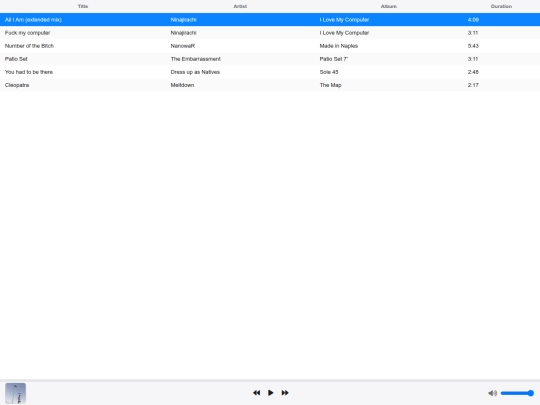Sort by the Duration column header
The image size is (540, 405).
(501, 6)
